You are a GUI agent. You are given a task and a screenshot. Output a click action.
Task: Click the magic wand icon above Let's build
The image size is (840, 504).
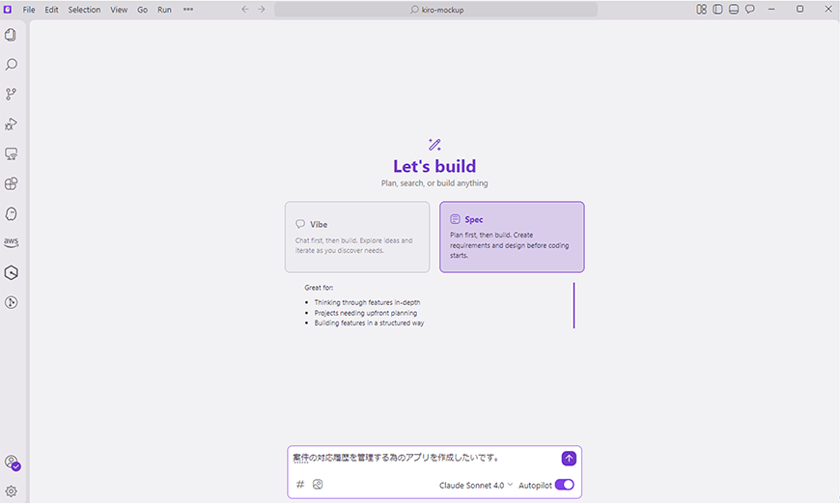434,145
